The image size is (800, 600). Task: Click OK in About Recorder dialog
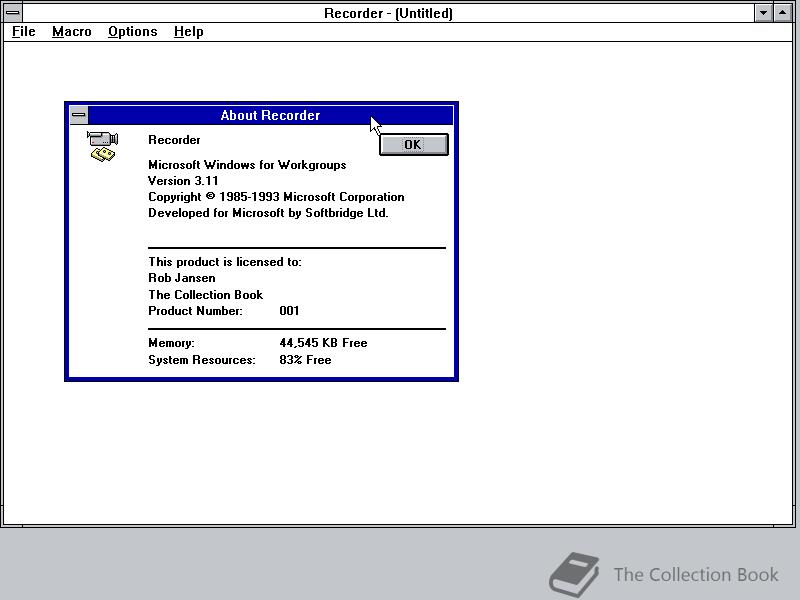pos(414,144)
